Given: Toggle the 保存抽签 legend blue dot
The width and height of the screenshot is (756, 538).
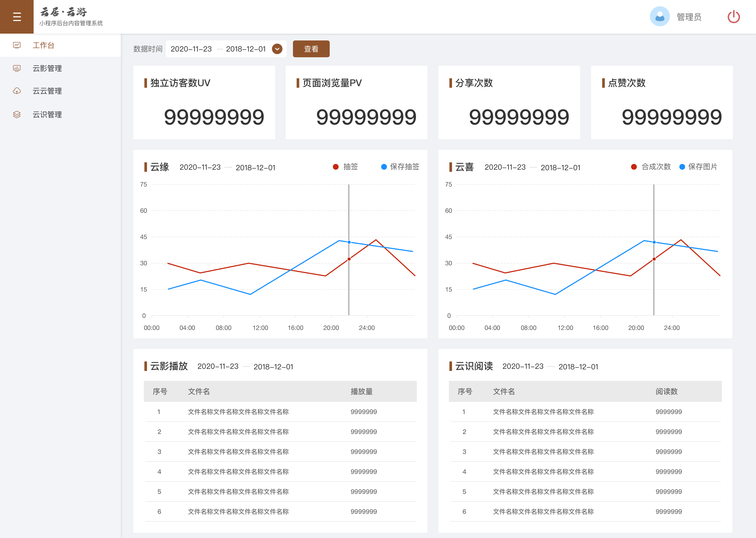Looking at the screenshot, I should (384, 167).
